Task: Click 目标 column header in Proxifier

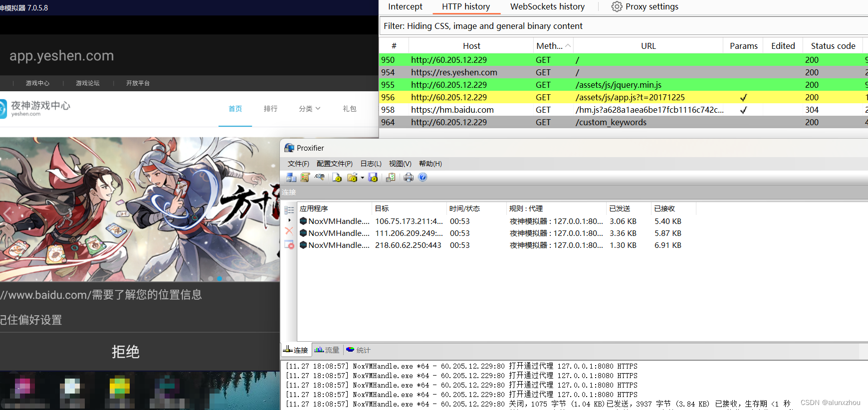Action: click(410, 208)
